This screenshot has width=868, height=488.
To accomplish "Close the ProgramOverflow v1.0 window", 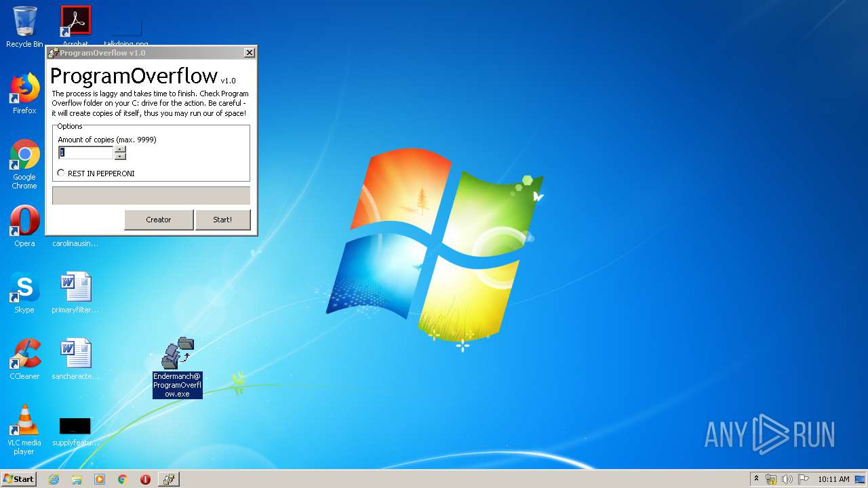I will pyautogui.click(x=250, y=53).
